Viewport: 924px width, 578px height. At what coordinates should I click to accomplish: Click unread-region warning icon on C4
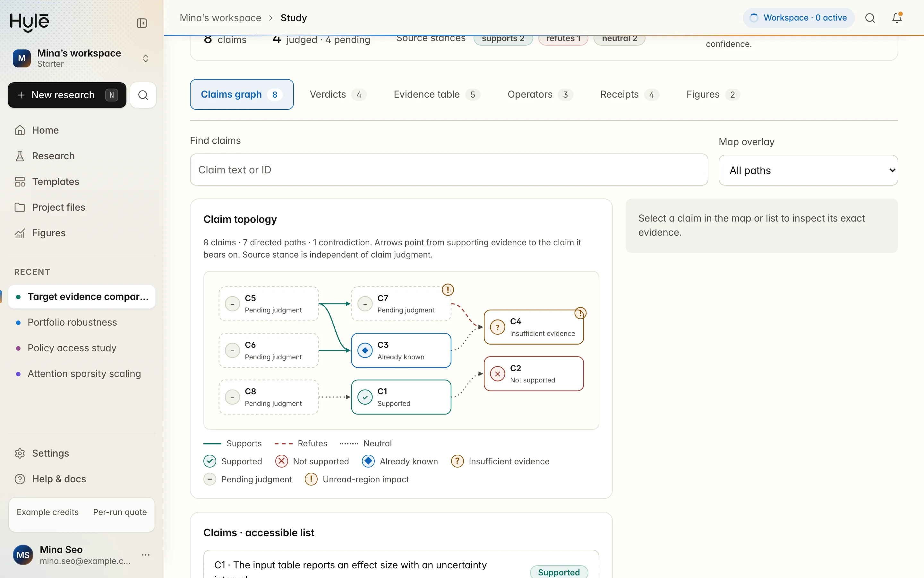[580, 313]
